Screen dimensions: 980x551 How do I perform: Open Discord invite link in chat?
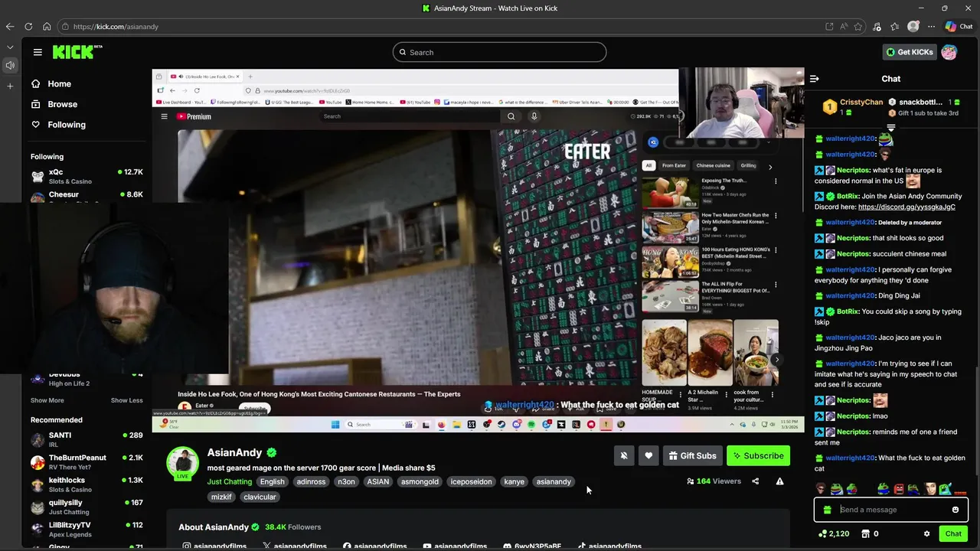click(906, 207)
